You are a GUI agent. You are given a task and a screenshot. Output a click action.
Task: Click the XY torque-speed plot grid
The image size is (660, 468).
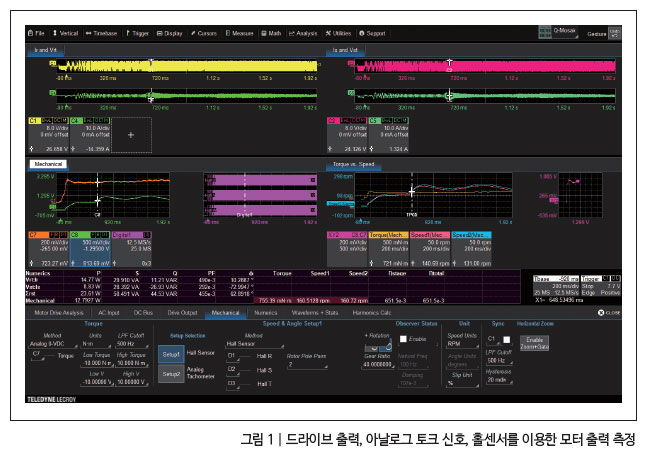580,195
